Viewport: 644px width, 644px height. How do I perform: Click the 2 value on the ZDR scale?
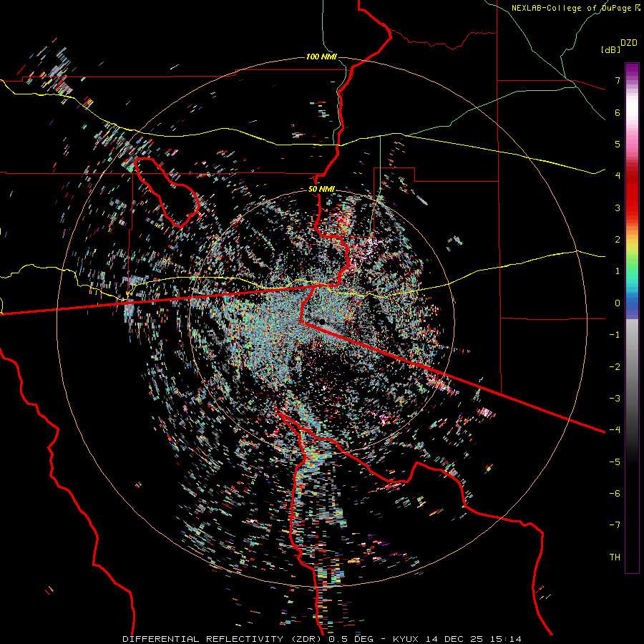[x=618, y=240]
